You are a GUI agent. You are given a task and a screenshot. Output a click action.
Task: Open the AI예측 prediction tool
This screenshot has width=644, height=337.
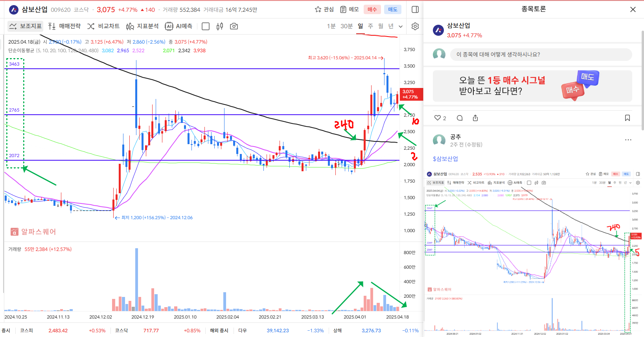[x=178, y=26]
